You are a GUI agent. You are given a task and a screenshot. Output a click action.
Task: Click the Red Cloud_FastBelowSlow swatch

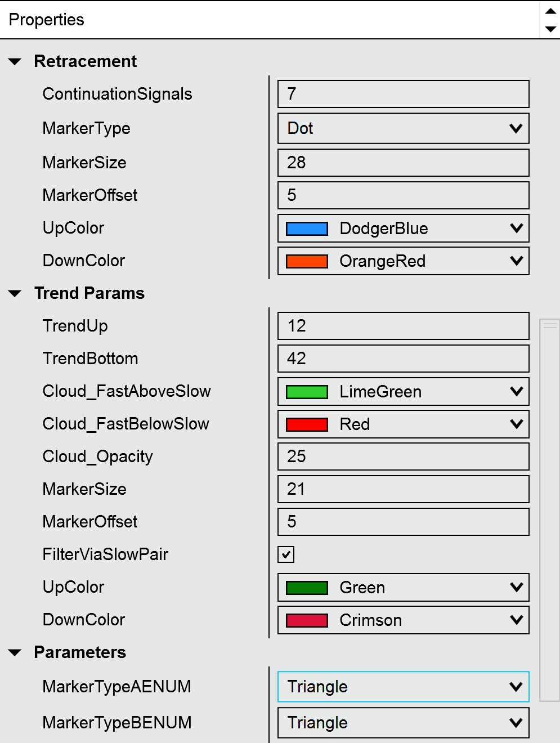pyautogui.click(x=307, y=424)
